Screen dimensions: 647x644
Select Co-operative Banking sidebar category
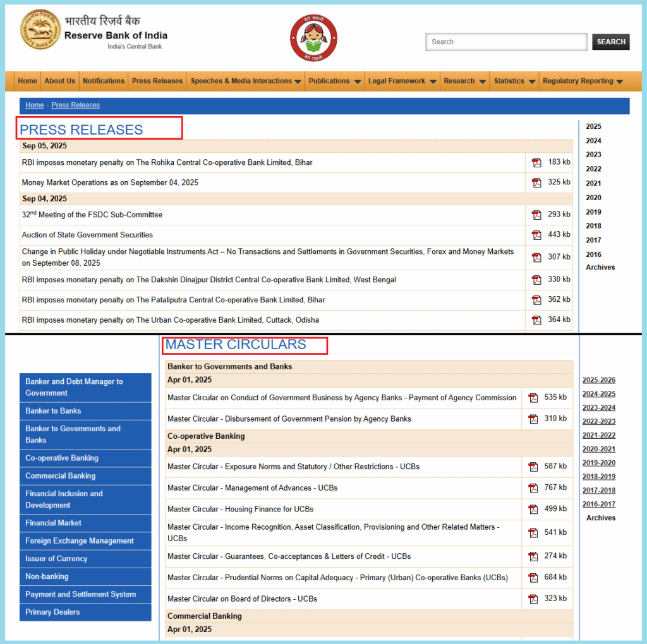[85, 458]
